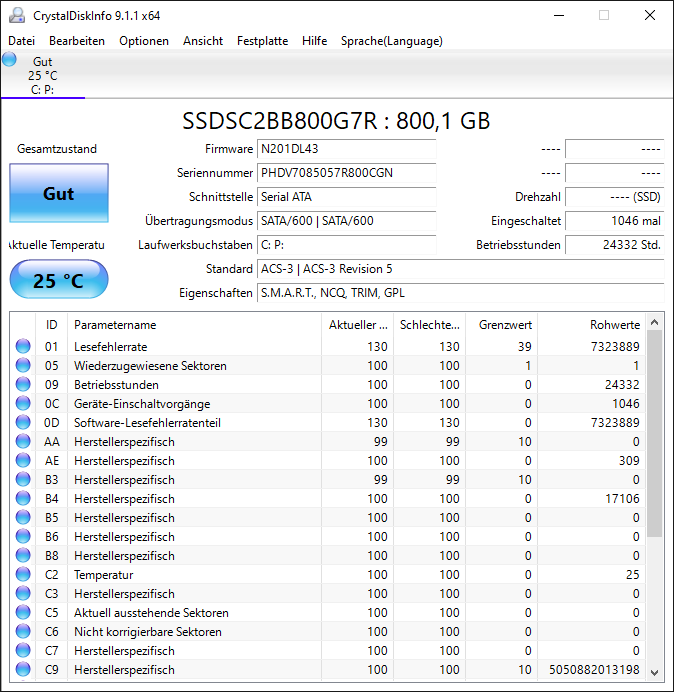Click the status orb for ID B4 row
The height and width of the screenshot is (692, 674).
click(x=23, y=498)
